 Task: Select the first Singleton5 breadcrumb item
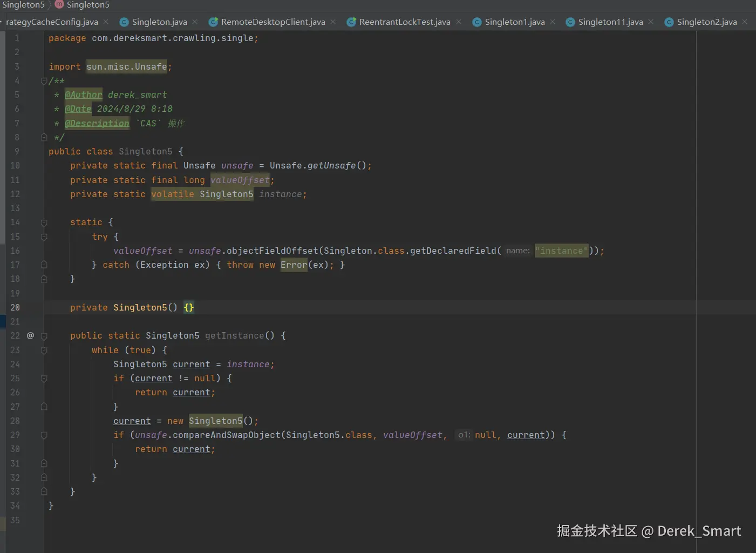tap(23, 5)
